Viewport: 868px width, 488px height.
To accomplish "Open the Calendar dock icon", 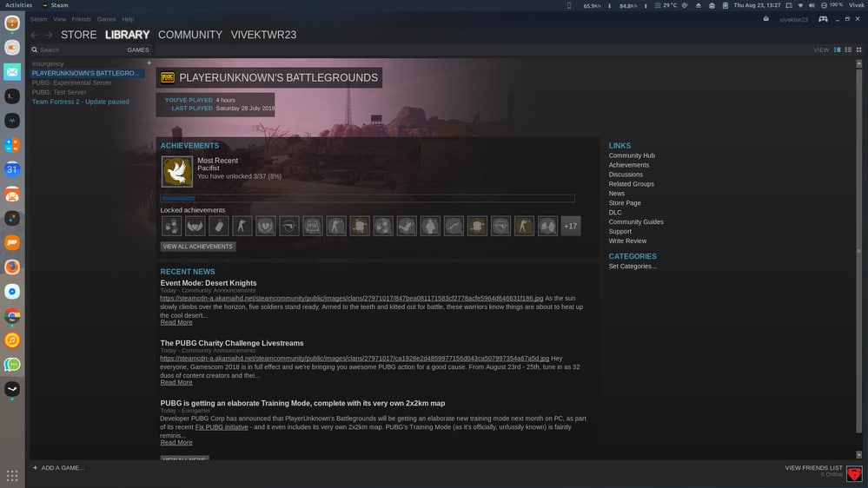I will point(12,169).
